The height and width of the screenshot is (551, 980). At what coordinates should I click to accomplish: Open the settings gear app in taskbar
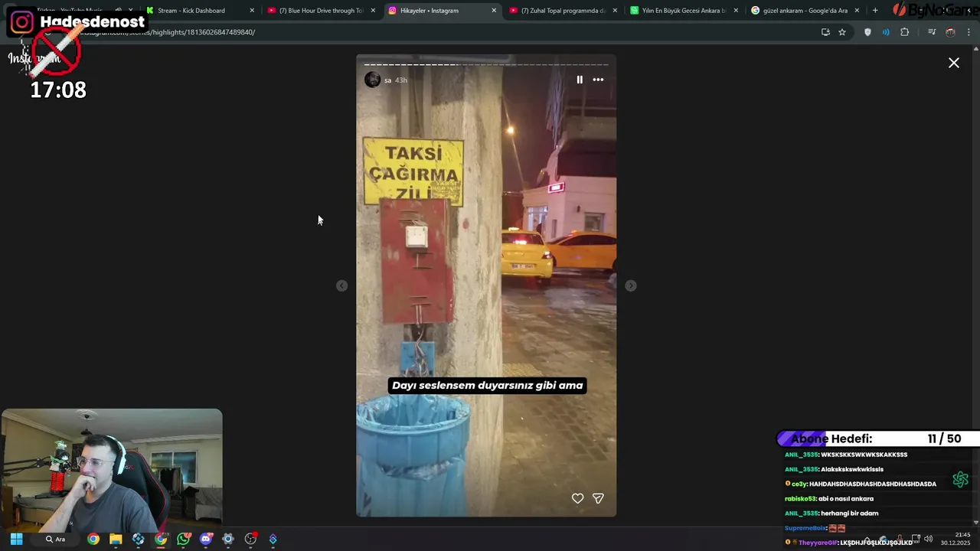click(x=227, y=539)
